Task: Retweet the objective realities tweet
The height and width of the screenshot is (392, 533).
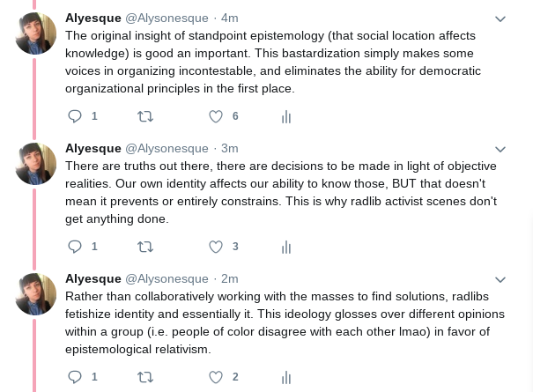Action: click(x=145, y=247)
